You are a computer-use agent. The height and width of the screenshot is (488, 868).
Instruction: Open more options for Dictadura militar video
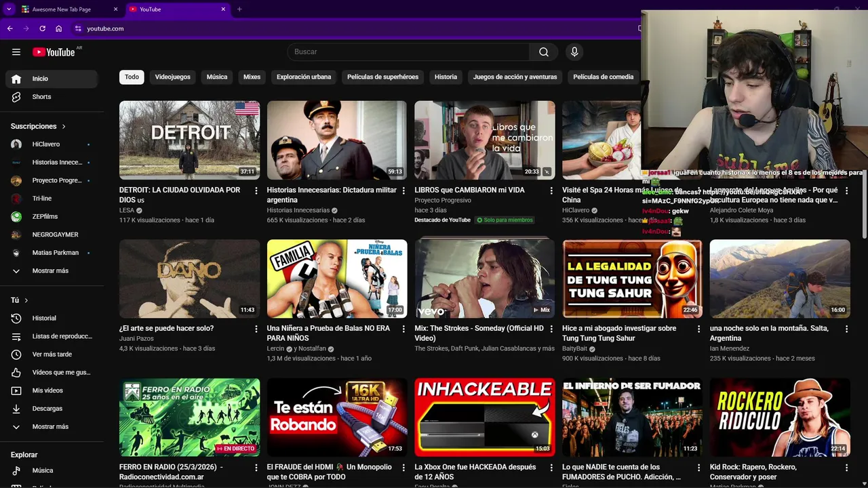403,191
